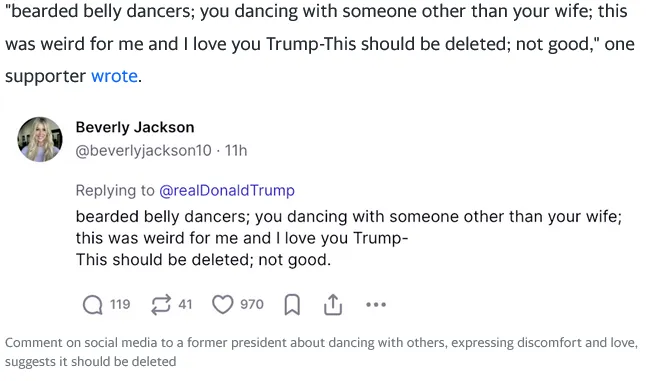Screen dimensions: 649x381
Task: Click the quoted article paragraph at the top
Action: point(320,43)
